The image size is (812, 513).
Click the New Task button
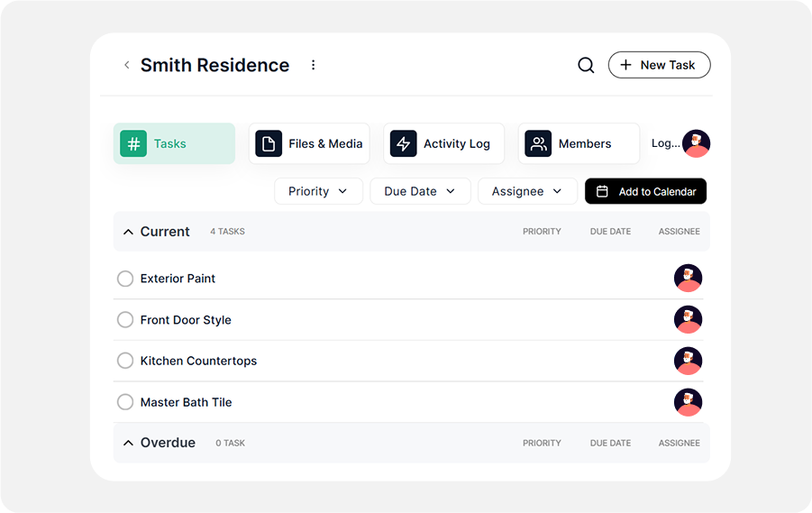point(659,65)
